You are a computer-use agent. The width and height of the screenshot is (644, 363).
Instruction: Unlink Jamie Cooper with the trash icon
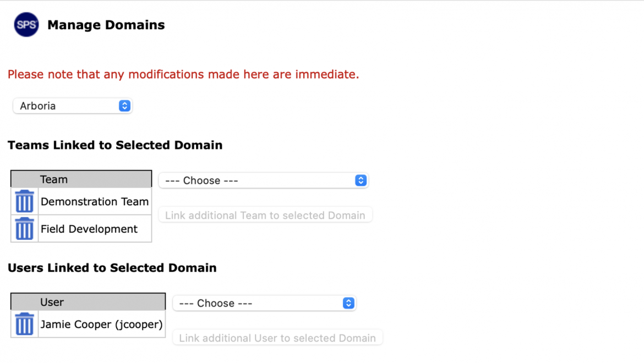click(24, 323)
